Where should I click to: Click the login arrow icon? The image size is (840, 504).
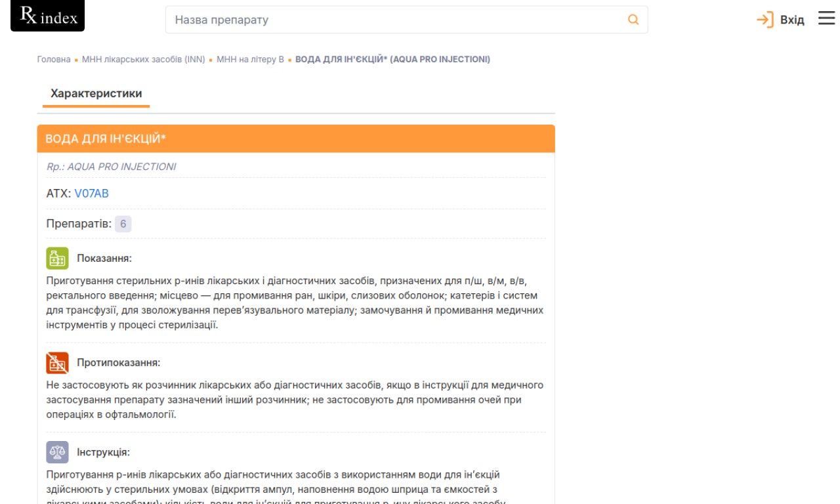tap(765, 20)
